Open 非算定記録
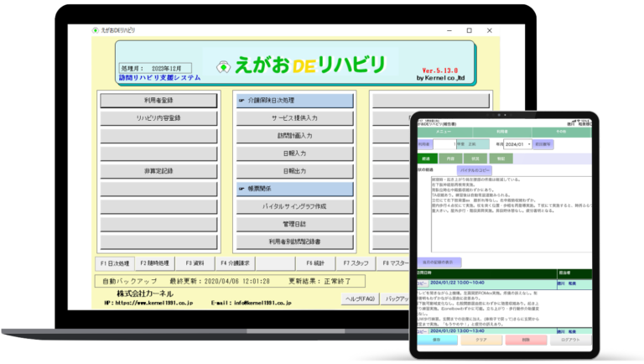Screen dimensions: 644x364 (158, 171)
